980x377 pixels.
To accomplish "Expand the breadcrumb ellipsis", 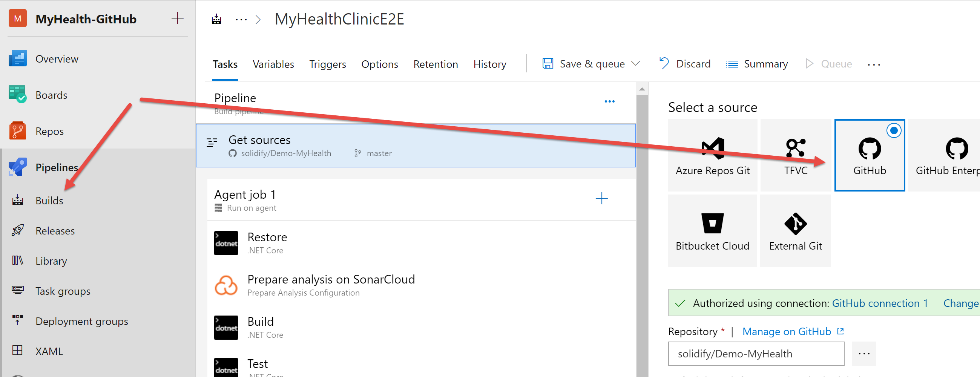I will pyautogui.click(x=241, y=19).
